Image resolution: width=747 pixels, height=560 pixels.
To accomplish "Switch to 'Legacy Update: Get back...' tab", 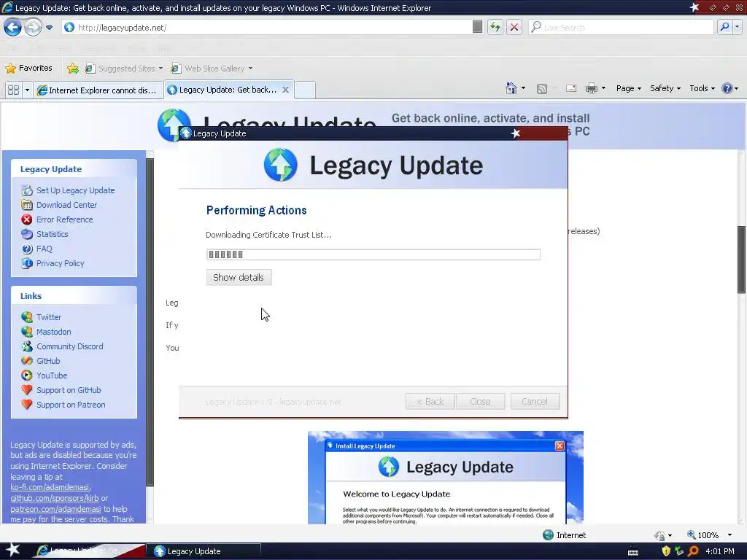I will click(222, 90).
